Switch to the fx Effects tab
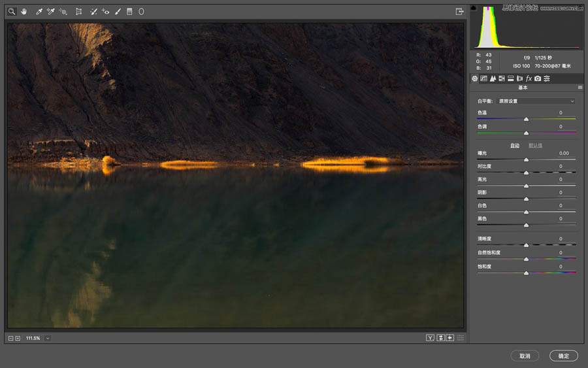The image size is (588, 368). click(x=529, y=78)
